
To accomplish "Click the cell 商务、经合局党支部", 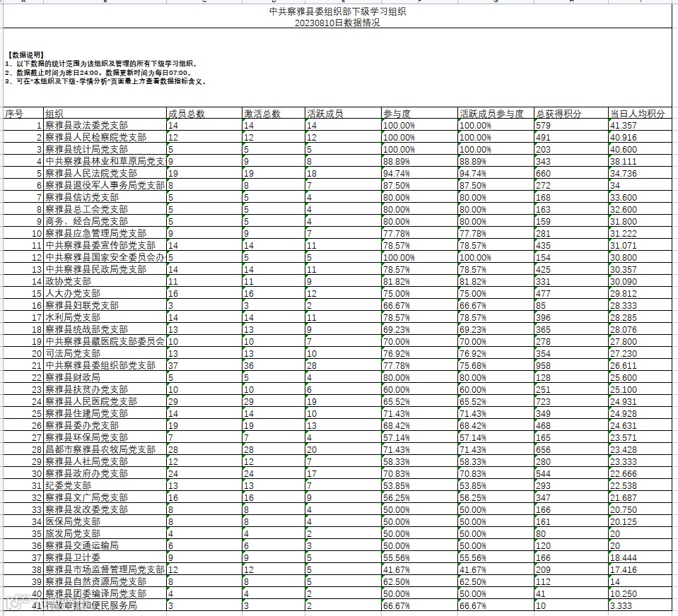I will click(x=105, y=222).
